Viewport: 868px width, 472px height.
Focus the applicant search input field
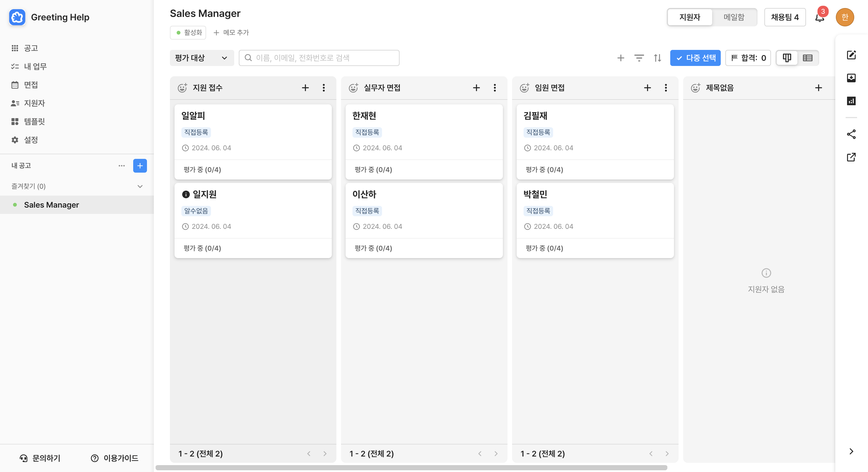point(319,58)
